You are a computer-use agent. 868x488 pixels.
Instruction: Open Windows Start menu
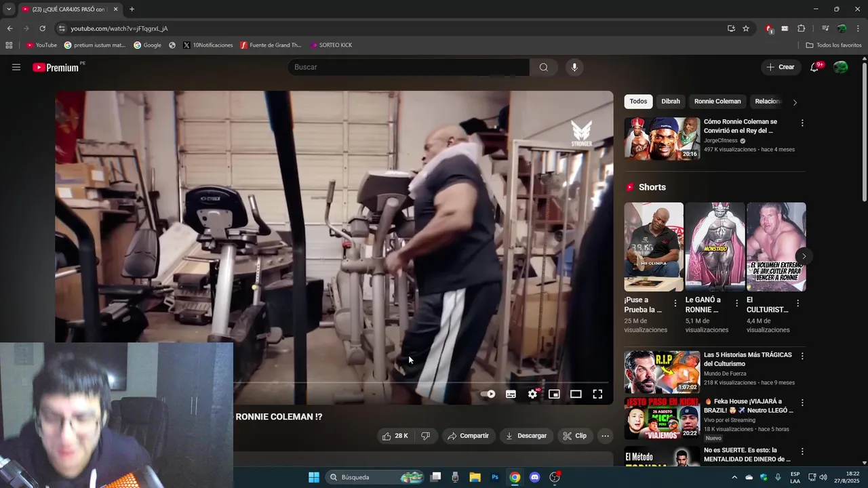tap(314, 477)
